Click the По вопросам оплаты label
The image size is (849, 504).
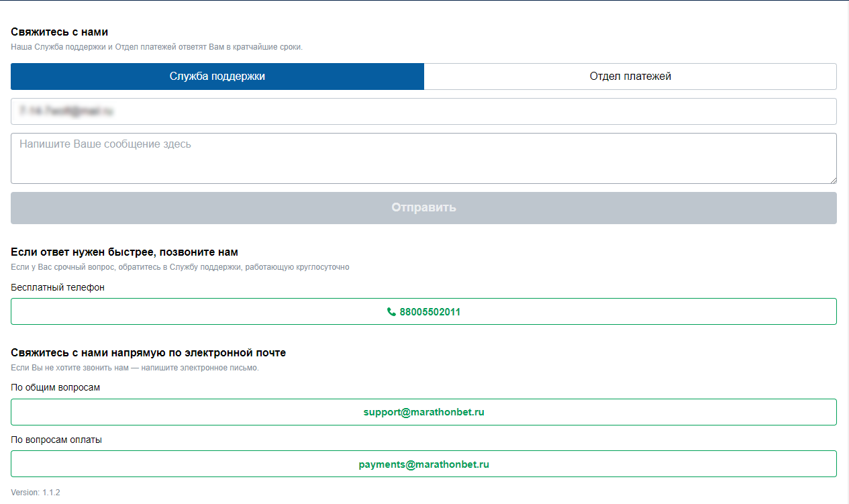(x=56, y=440)
